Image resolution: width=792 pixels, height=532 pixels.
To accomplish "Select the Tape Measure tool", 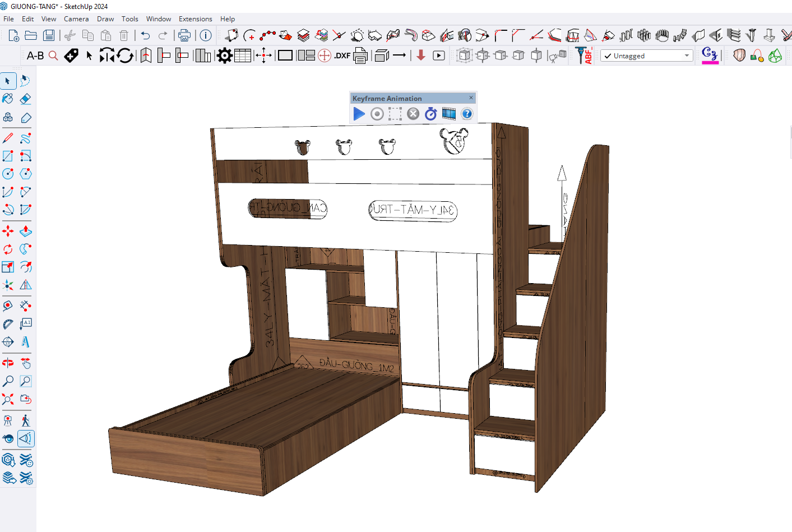I will (x=8, y=306).
